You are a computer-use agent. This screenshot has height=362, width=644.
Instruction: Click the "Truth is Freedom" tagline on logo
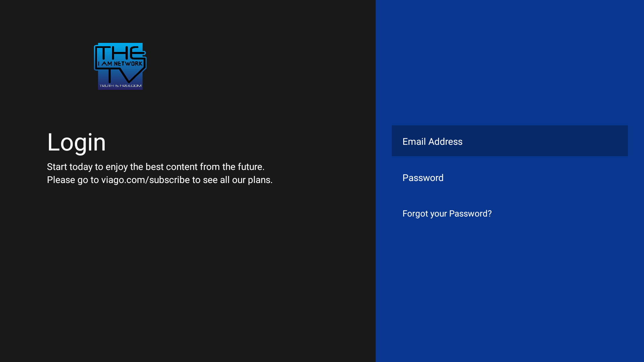tap(120, 86)
